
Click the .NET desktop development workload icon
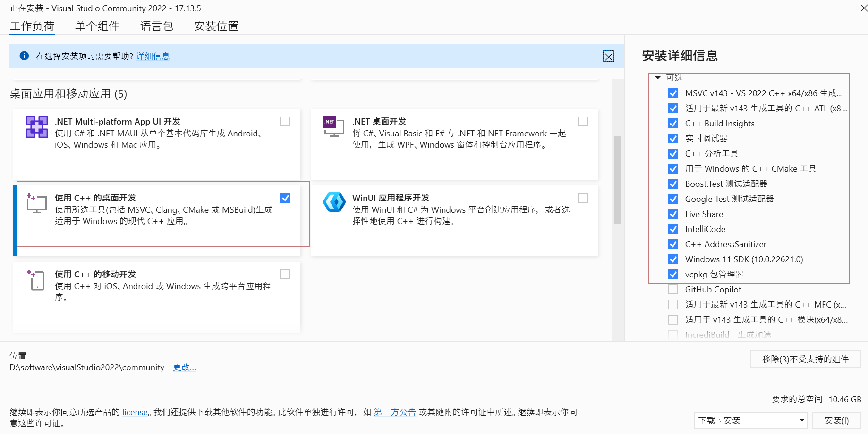click(x=333, y=126)
